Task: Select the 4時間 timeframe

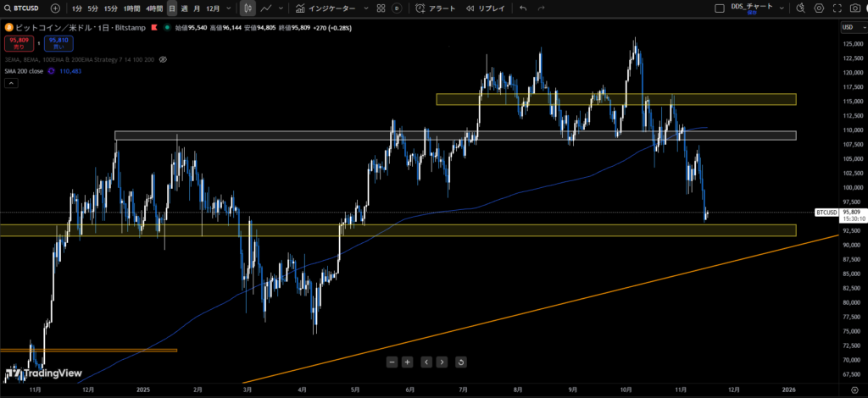Action: pyautogui.click(x=154, y=8)
